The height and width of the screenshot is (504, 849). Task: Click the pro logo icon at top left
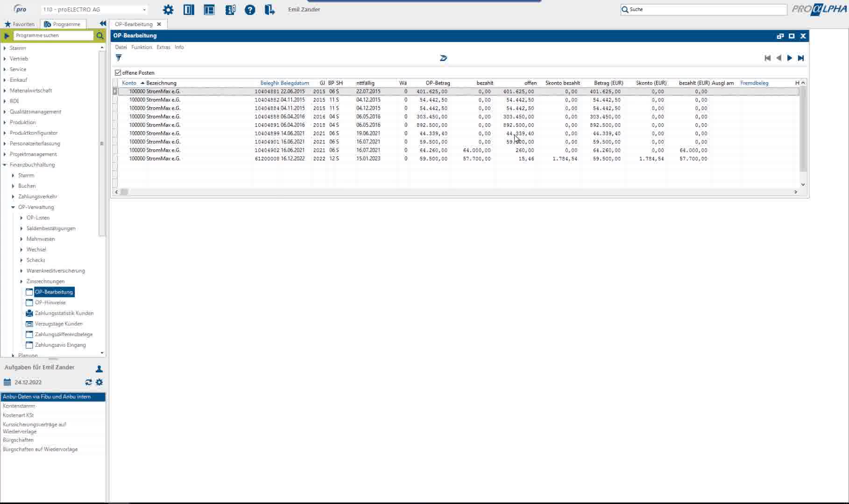(20, 9)
